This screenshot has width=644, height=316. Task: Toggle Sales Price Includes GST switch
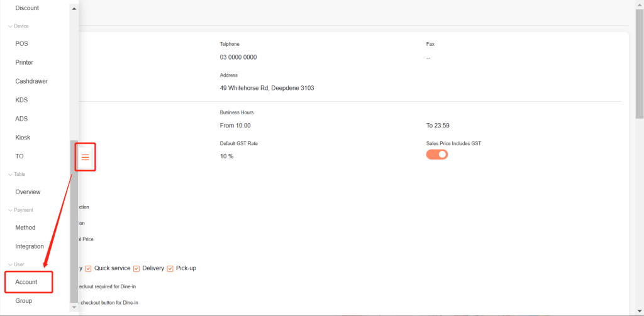coord(437,155)
